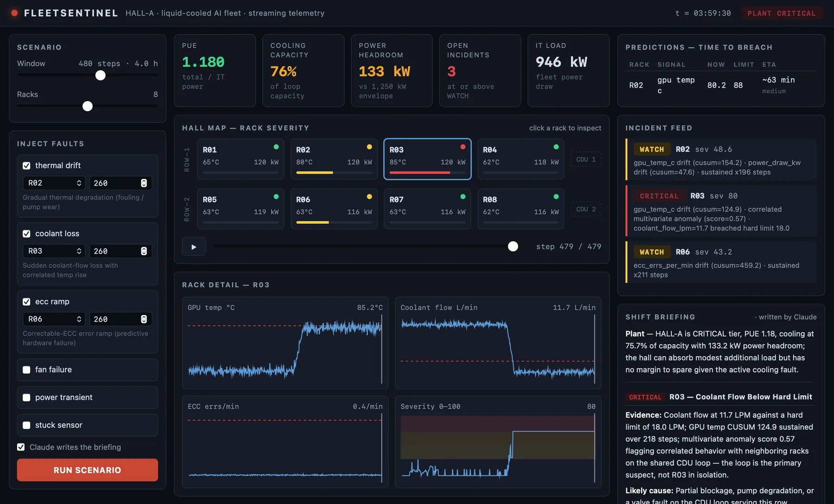Select rack R01 on hall map
Screen dimensions: 834x504
pos(240,159)
